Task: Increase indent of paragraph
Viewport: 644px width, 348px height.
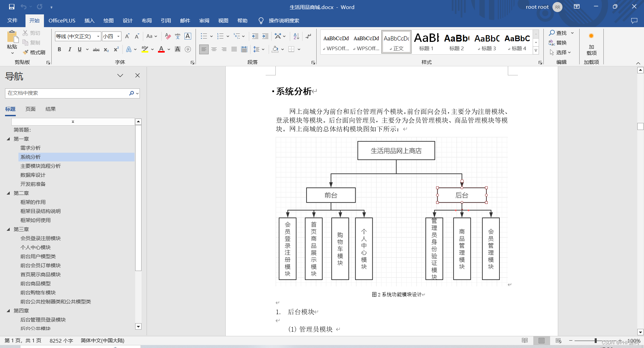Action: pyautogui.click(x=265, y=36)
